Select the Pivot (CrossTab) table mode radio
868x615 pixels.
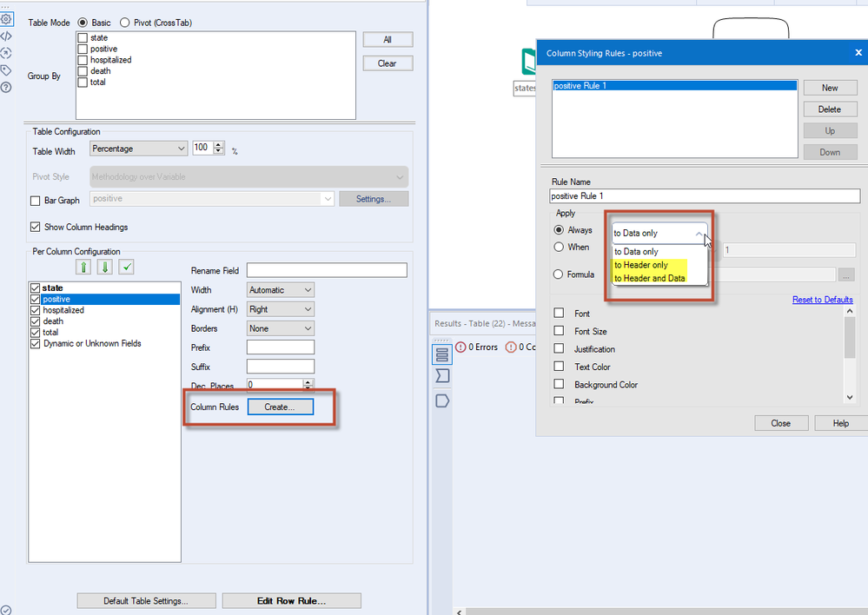124,23
